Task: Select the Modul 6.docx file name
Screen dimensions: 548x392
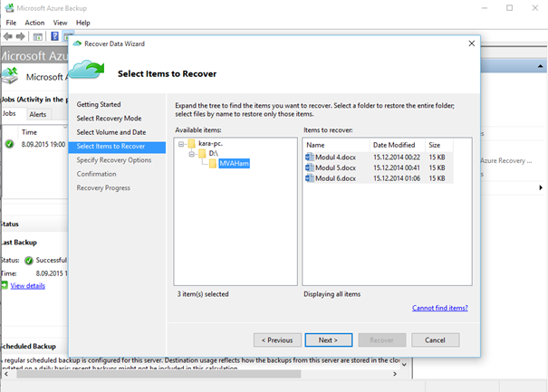Action: tap(335, 178)
